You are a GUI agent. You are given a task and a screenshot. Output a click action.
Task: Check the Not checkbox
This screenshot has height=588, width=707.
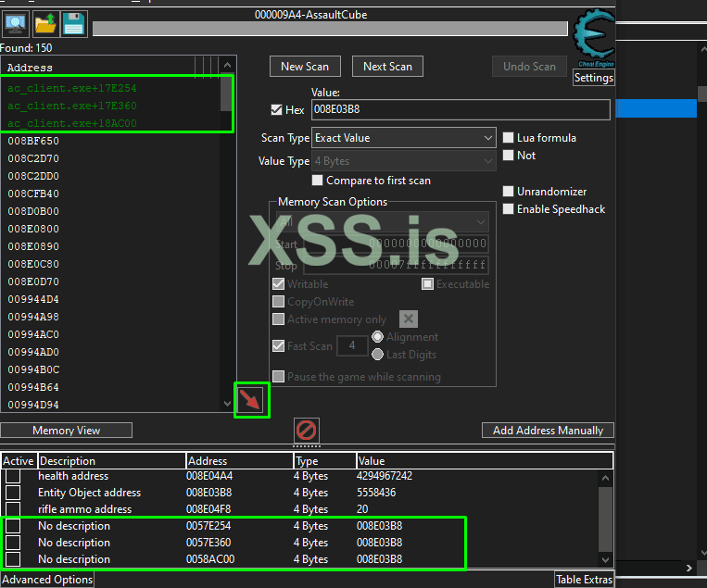click(508, 155)
